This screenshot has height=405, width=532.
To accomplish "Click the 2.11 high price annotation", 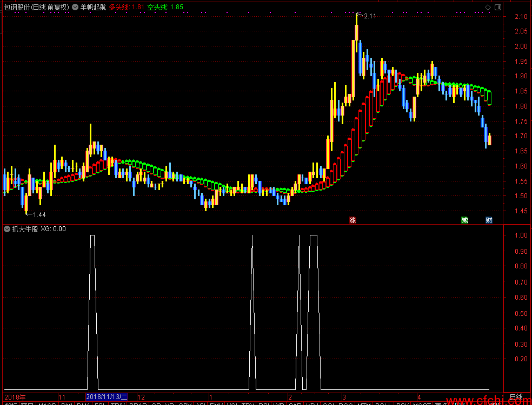I will [370, 16].
